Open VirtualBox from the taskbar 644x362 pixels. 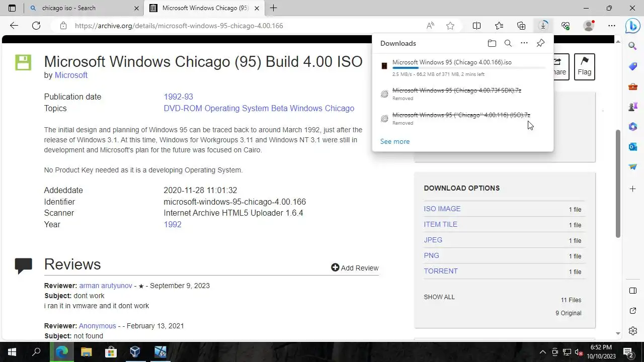[135, 352]
